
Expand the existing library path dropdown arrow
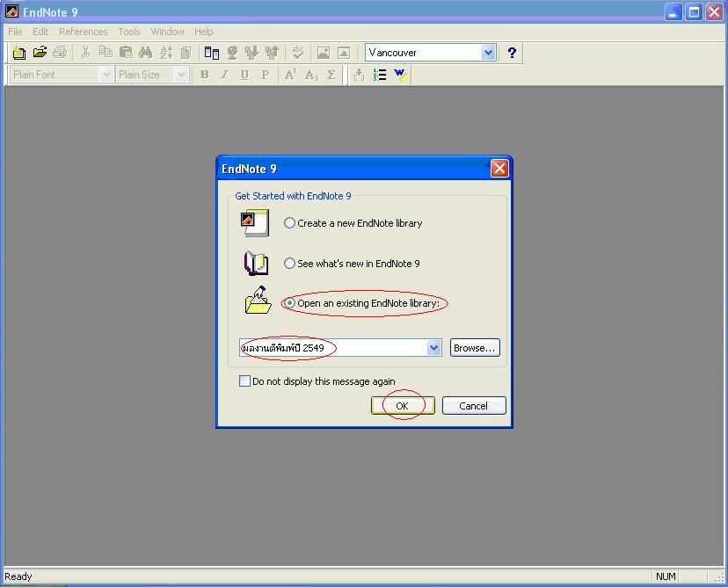coord(433,348)
